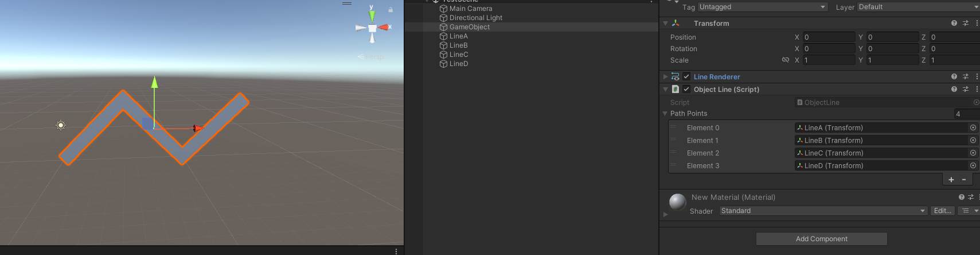Click the blue plane move handle square

tap(147, 123)
